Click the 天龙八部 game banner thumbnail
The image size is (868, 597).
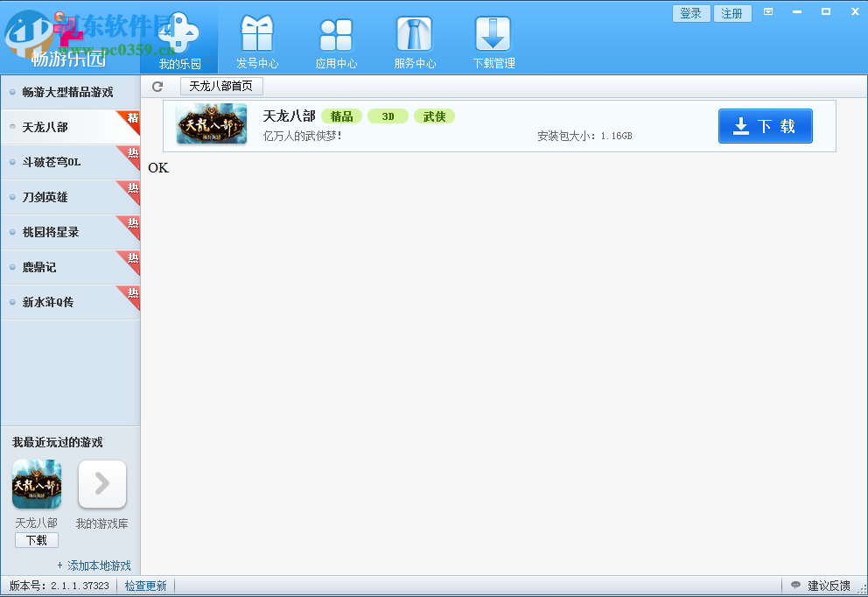(x=212, y=124)
